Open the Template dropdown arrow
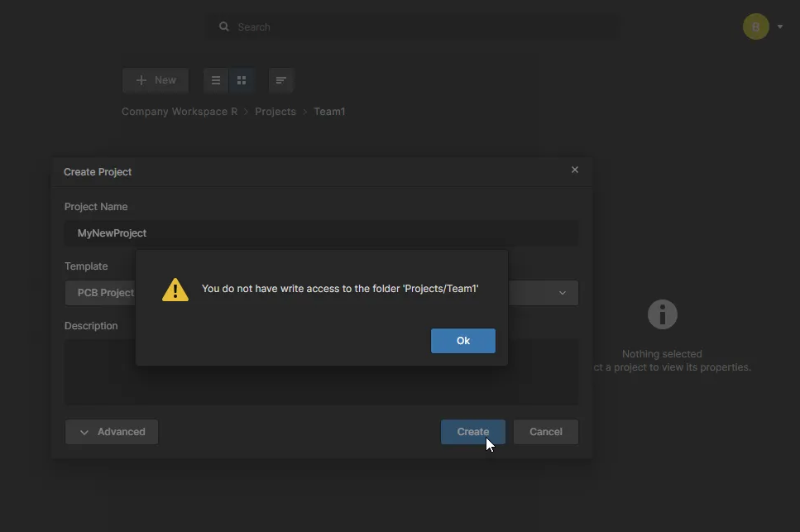The width and height of the screenshot is (800, 532). pyautogui.click(x=563, y=293)
